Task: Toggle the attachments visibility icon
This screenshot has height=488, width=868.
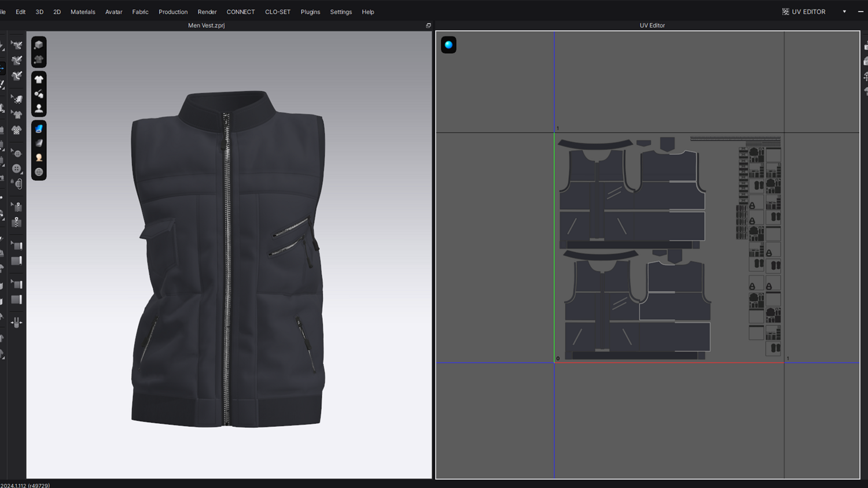Action: coord(39,94)
